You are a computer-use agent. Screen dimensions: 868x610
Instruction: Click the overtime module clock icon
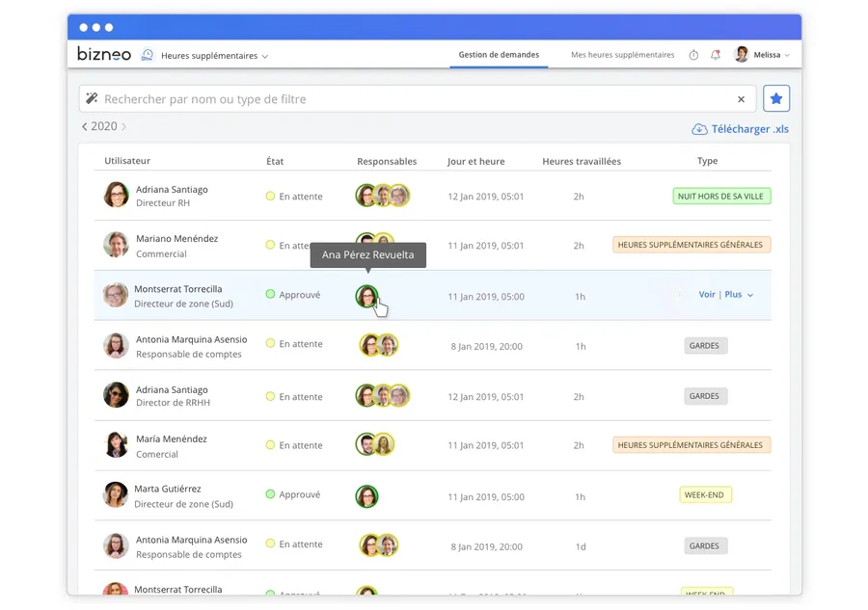148,55
